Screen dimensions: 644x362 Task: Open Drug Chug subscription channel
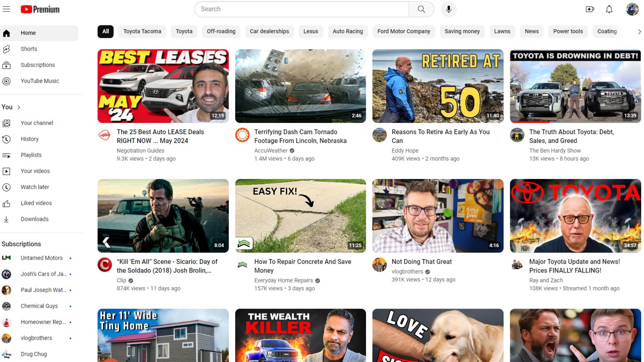38,354
